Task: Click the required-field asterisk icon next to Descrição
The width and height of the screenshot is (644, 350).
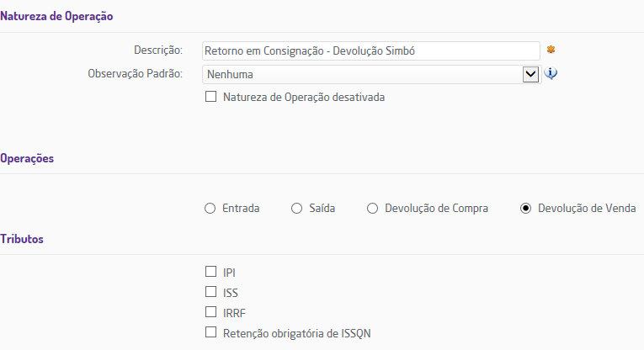Action: pyautogui.click(x=551, y=50)
